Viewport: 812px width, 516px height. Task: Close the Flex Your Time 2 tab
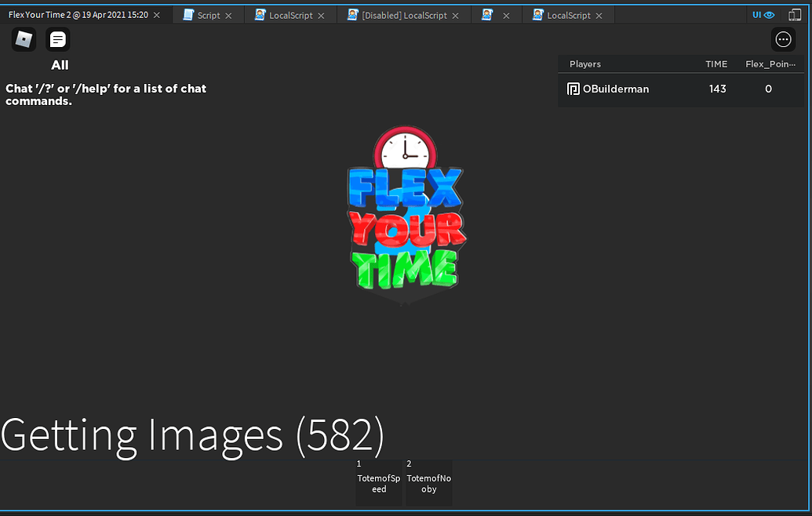tap(156, 15)
